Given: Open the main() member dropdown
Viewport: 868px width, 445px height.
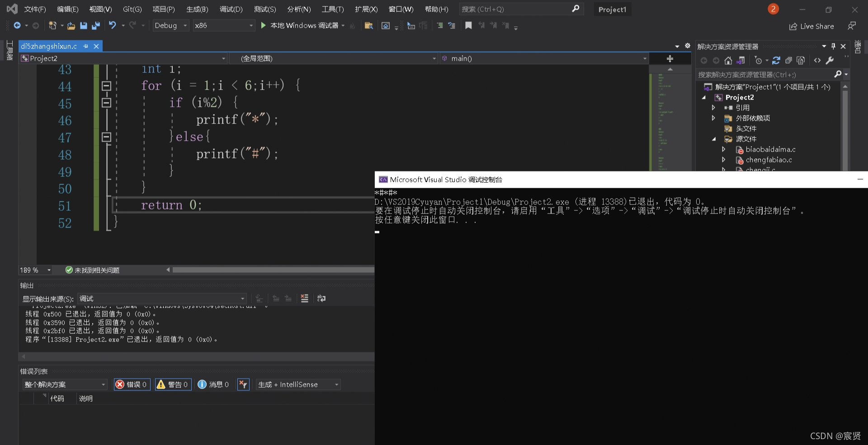Looking at the screenshot, I should 544,58.
